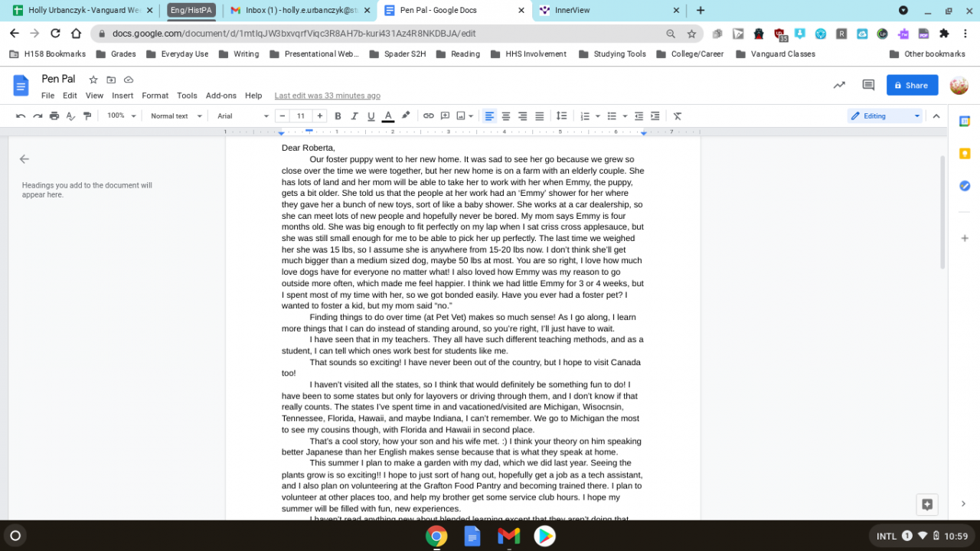
Task: Open the Format menu
Action: [155, 96]
